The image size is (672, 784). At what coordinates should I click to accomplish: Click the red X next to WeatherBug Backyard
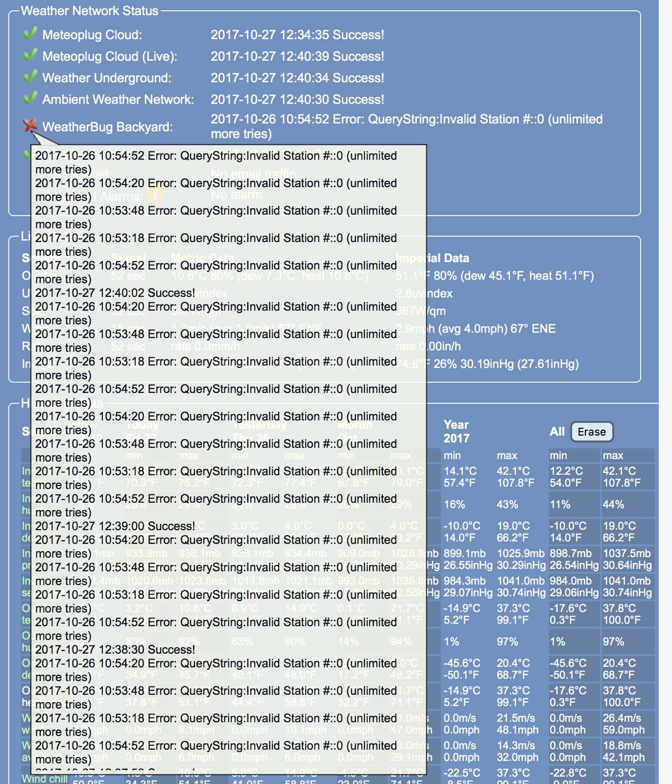30,125
